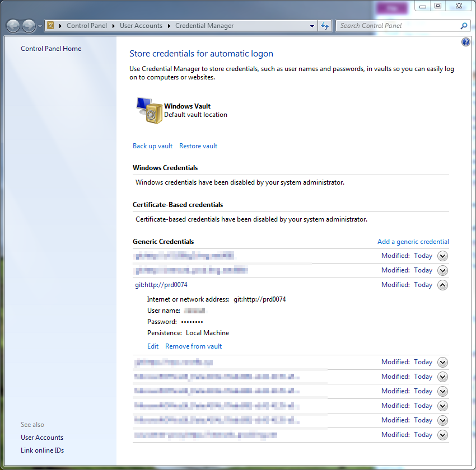Minimize the Credential Manager window
Screen dimensions: 476x470
point(423,6)
